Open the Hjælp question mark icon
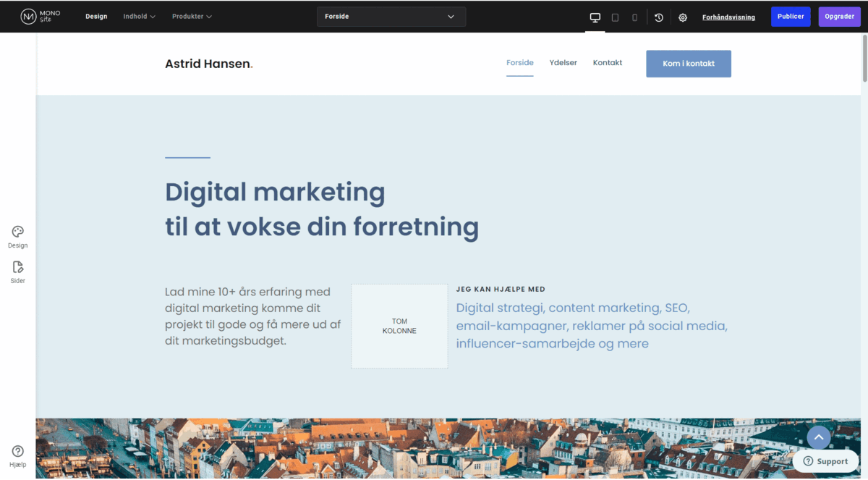 [x=18, y=455]
